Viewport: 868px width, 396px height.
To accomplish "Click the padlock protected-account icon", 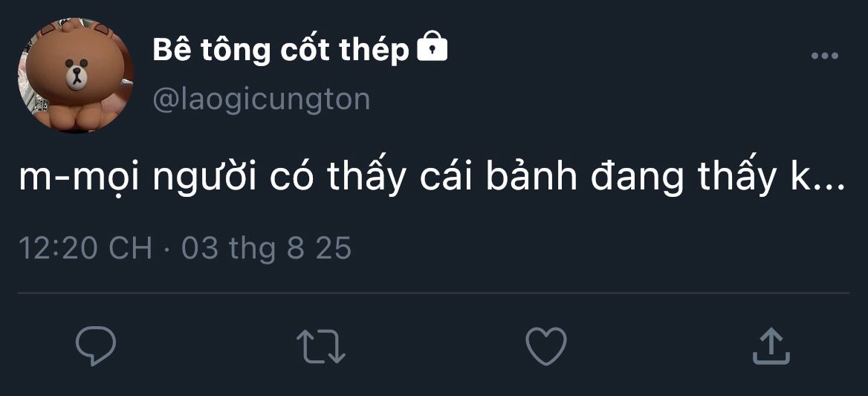I will click(433, 49).
